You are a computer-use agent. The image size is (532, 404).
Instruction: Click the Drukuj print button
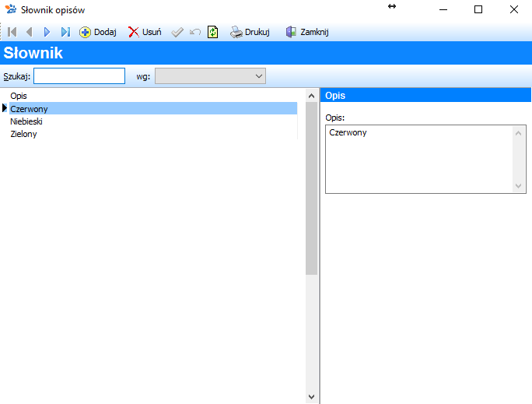tap(250, 32)
